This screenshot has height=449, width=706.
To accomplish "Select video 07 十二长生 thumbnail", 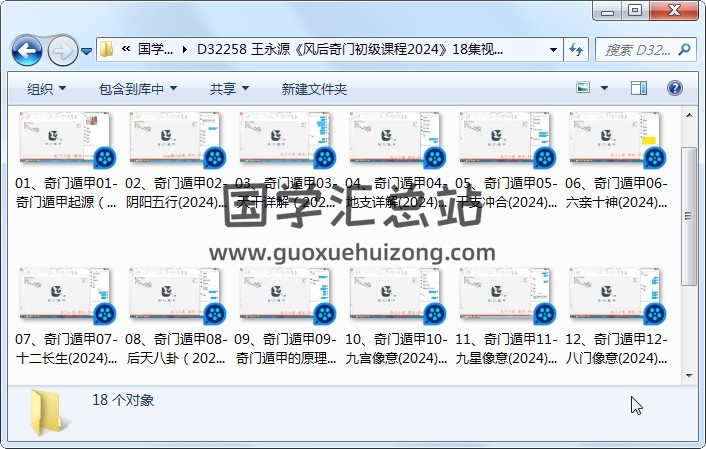I will (66, 296).
